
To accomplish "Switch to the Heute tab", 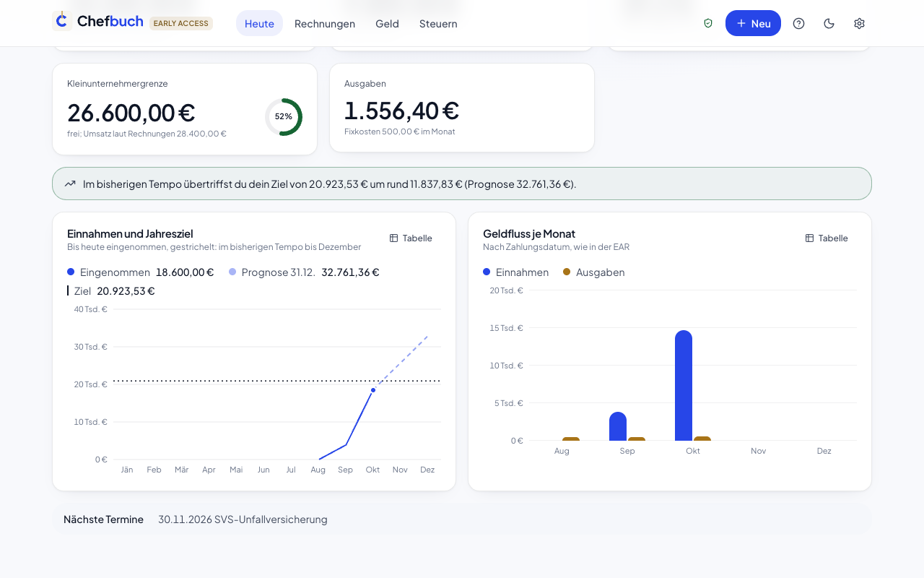I will pos(259,23).
